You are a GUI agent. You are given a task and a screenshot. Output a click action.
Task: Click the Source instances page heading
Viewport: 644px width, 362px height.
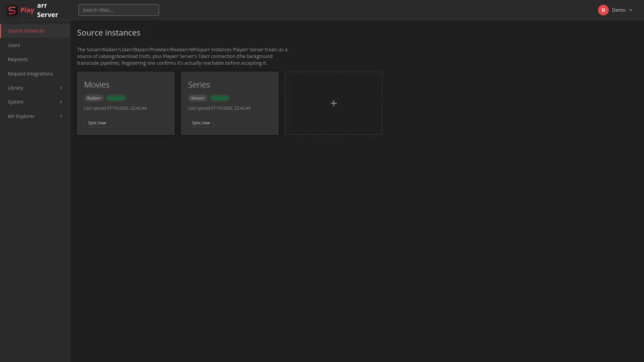tap(109, 33)
